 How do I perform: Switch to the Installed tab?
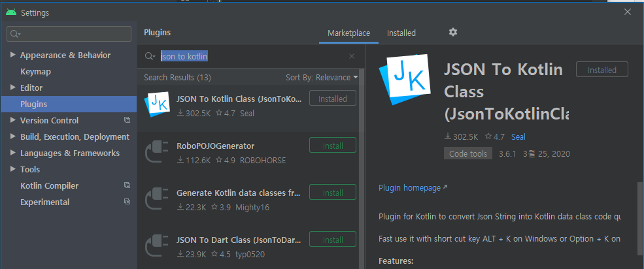401,33
